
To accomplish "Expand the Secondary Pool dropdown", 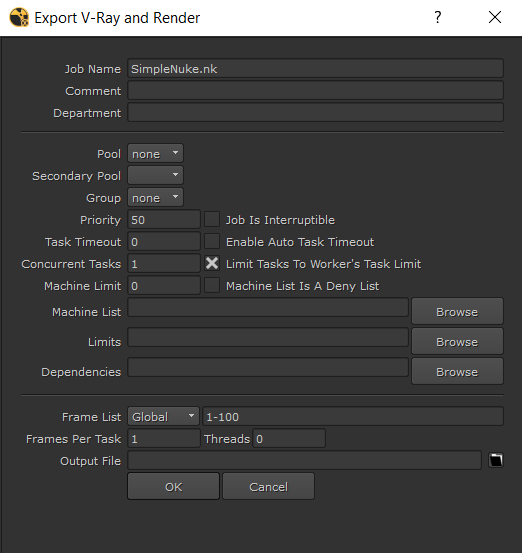I will point(155,175).
